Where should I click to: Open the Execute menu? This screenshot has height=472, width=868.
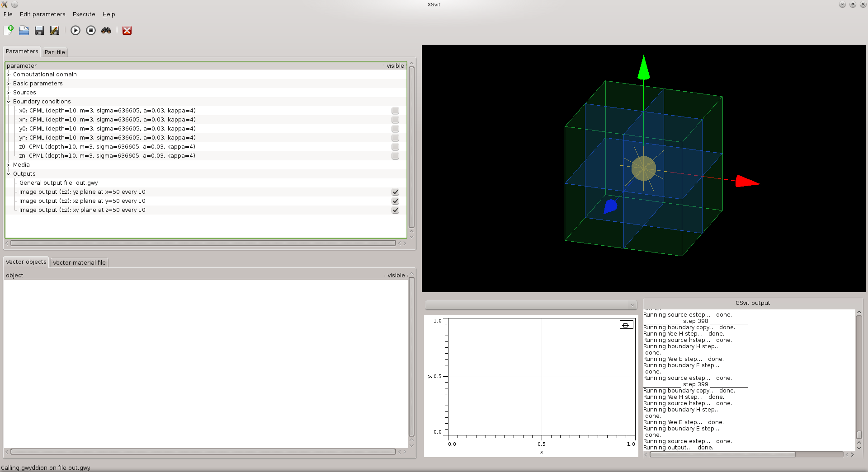point(84,14)
